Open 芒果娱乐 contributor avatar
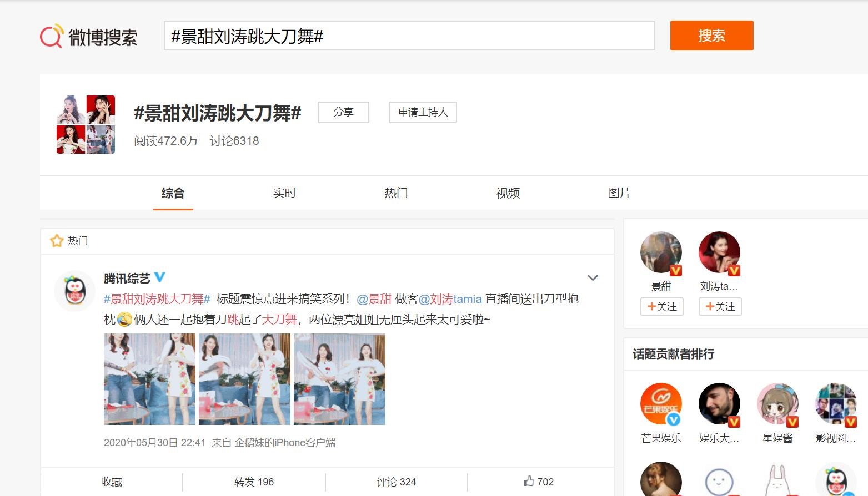The image size is (868, 496). click(661, 404)
